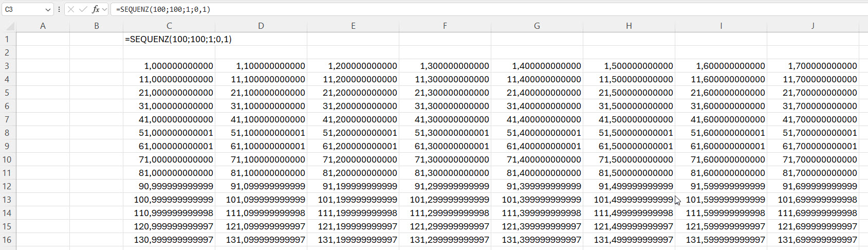Click cell containing 90,999999999999

pyautogui.click(x=169, y=186)
